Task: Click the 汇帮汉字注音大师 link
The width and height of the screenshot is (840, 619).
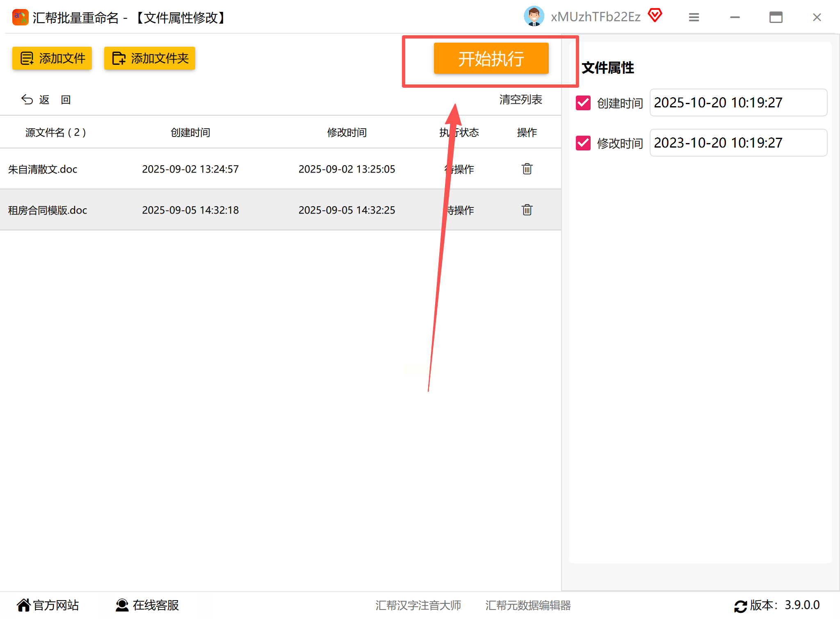Action: pos(418,605)
